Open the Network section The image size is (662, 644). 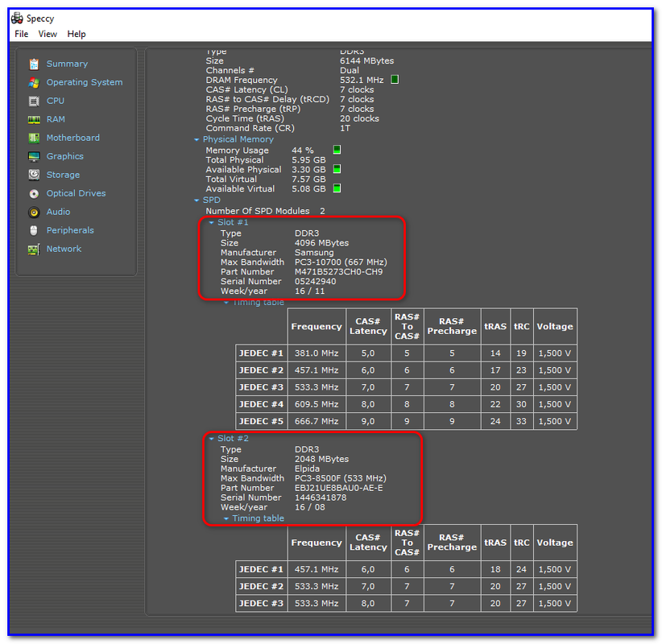[64, 249]
